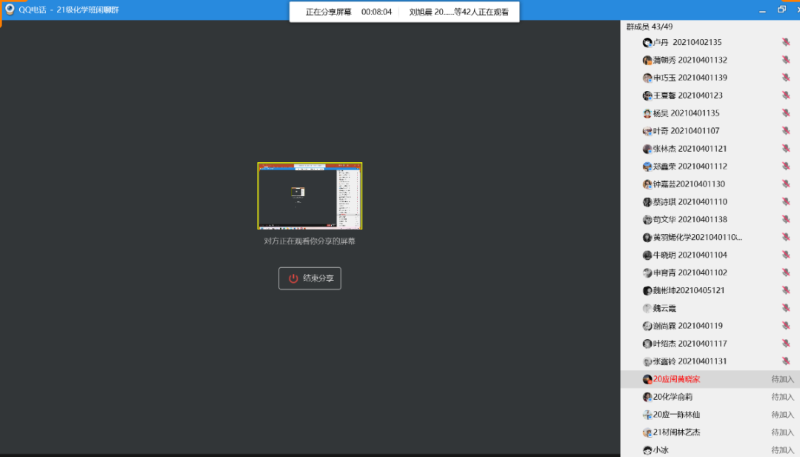This screenshot has width=800, height=457.
Task: Click avatar of 小冰
Action: pyautogui.click(x=647, y=450)
